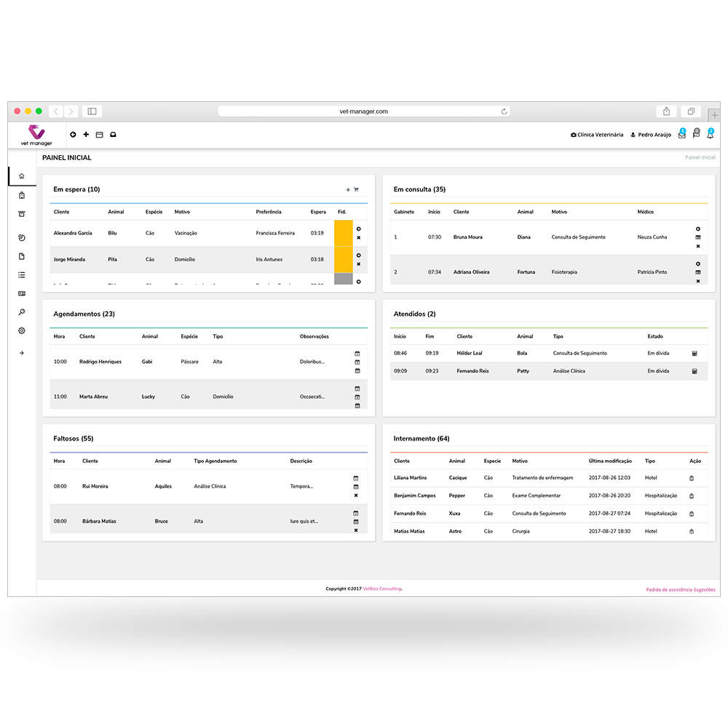Viewport: 728px width, 728px height.
Task: Click the plus icon in the top toolbar
Action: tap(86, 135)
